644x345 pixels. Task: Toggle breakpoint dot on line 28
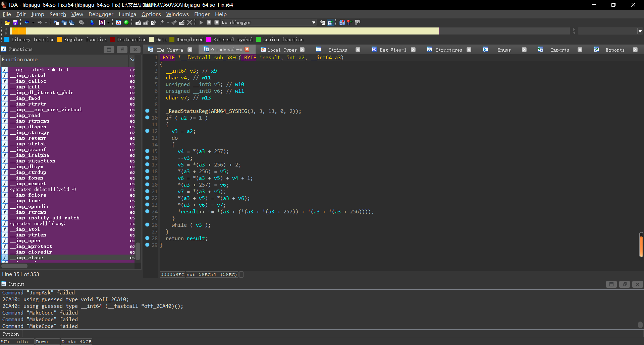147,238
